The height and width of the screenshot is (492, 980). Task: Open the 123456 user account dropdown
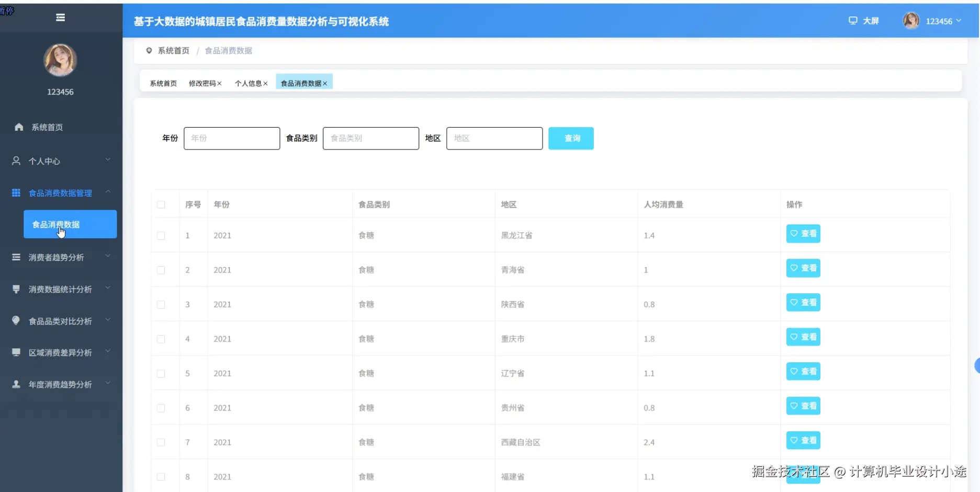939,20
